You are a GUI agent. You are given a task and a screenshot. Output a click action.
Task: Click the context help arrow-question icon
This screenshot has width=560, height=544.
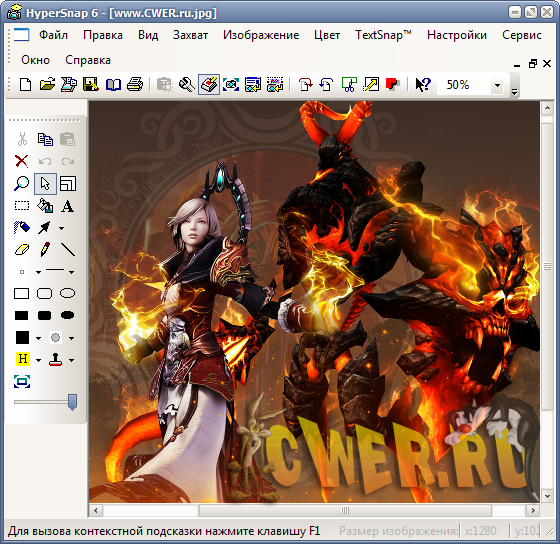point(423,85)
